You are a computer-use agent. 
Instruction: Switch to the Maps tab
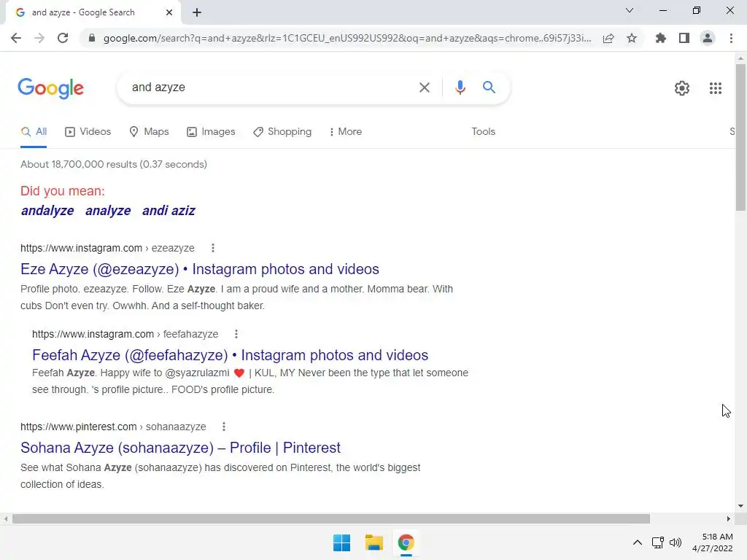149,132
